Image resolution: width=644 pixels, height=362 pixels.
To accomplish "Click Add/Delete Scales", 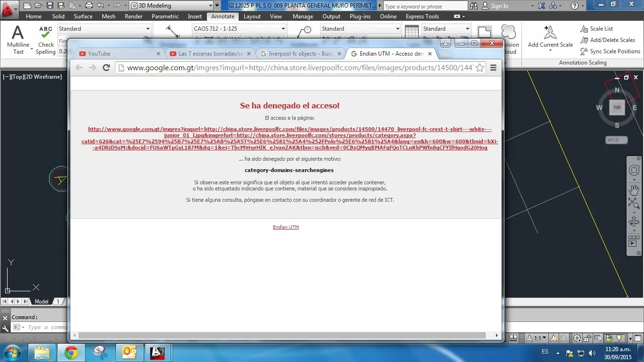I will 608,40.
